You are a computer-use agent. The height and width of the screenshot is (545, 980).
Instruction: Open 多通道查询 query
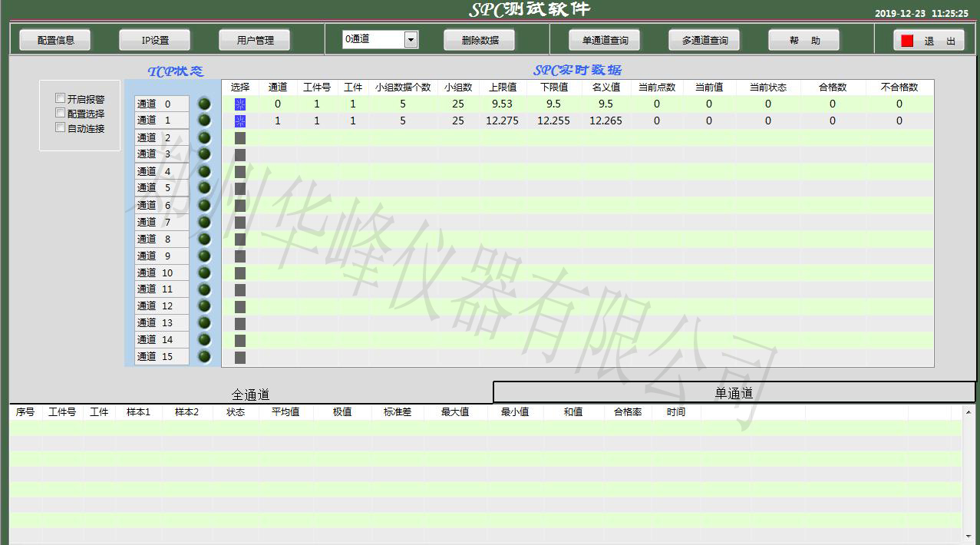(x=704, y=41)
